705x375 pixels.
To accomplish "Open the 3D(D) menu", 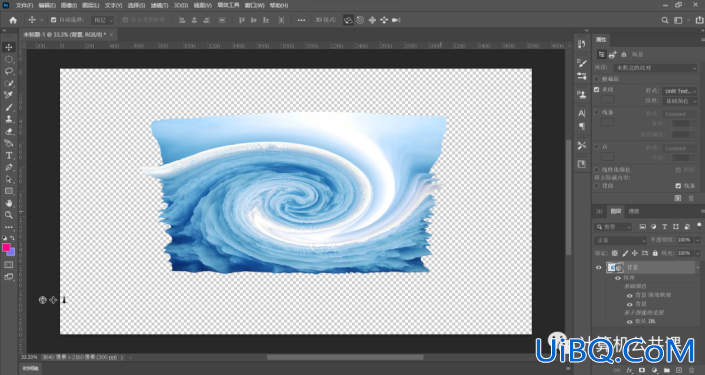I will [x=181, y=5].
